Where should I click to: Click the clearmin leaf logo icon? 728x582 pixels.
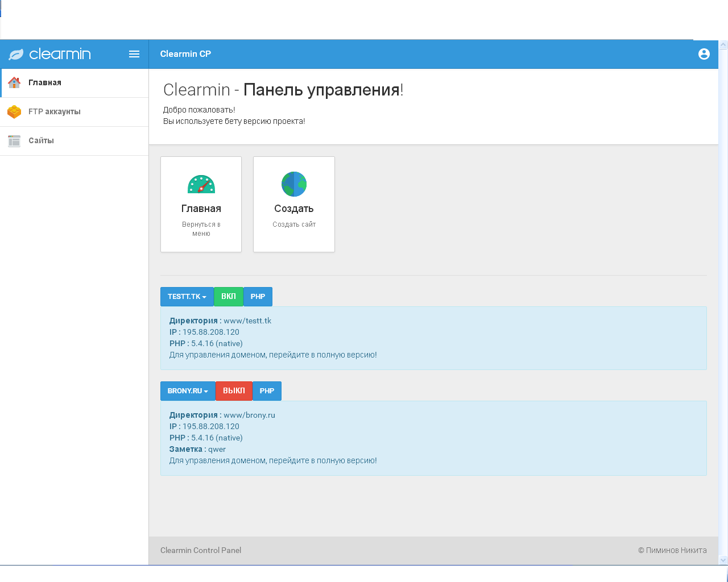(16, 54)
